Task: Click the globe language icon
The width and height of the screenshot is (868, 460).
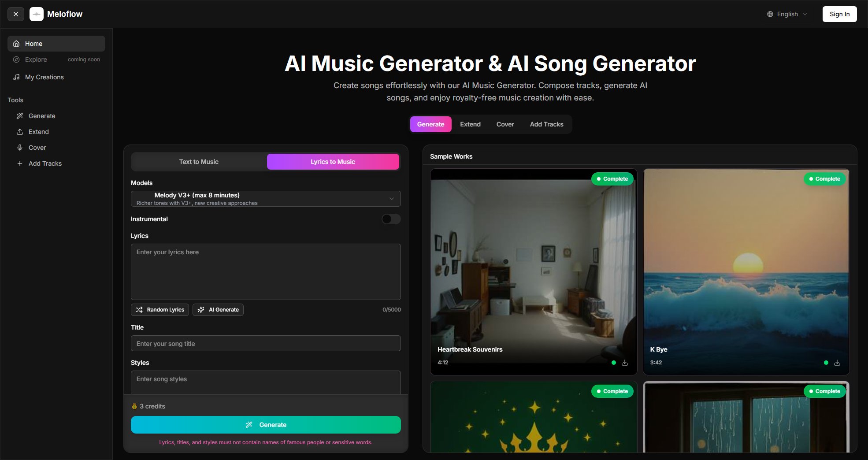Action: tap(770, 14)
